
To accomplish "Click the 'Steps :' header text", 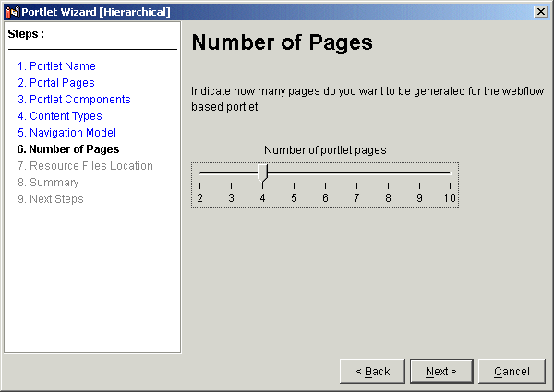I will (26, 34).
